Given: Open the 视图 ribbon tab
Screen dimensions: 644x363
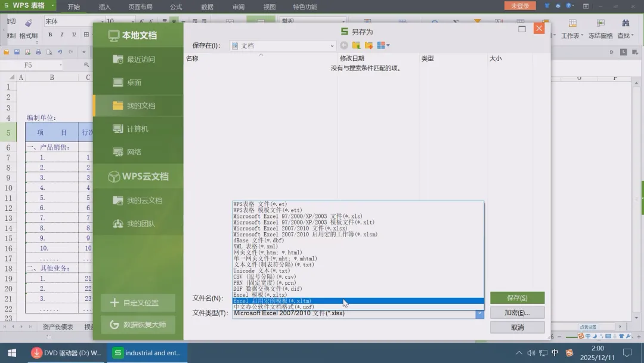Looking at the screenshot, I should click(270, 7).
